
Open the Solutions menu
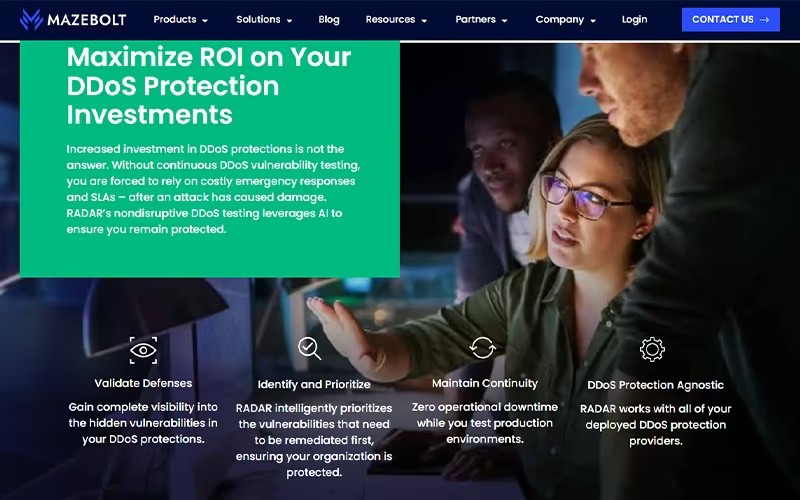(x=264, y=19)
